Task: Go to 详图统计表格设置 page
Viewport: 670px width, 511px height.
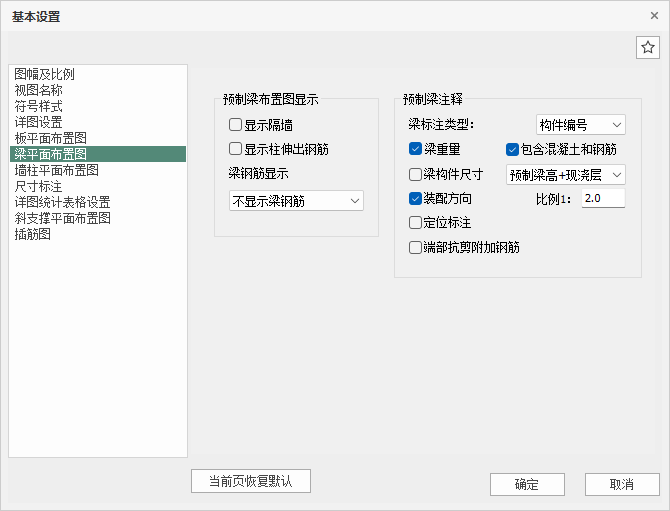Action: coord(62,202)
